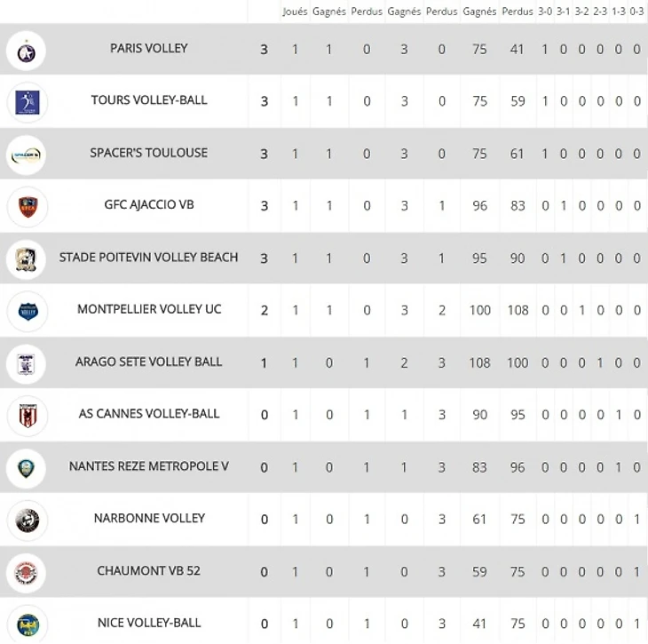This screenshot has height=644, width=648.
Task: Click the STADE POITEVIN VOLLEY BEACH name
Action: (x=149, y=257)
